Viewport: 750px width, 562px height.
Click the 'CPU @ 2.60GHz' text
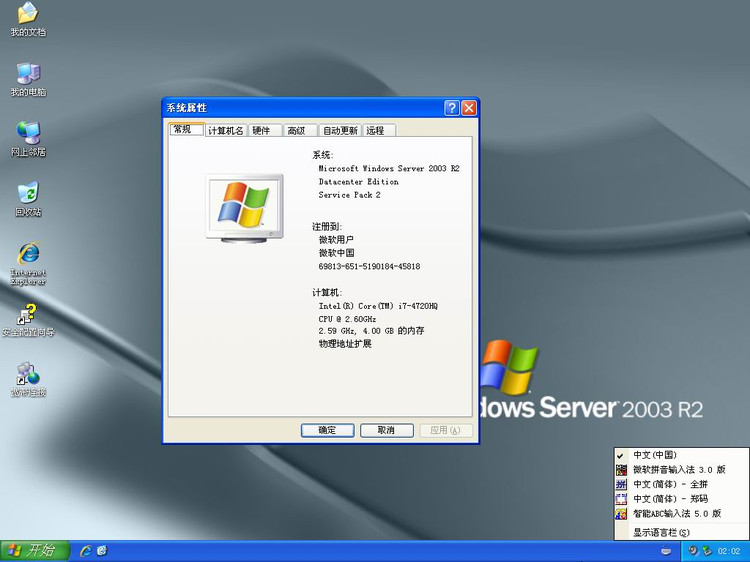(x=347, y=319)
